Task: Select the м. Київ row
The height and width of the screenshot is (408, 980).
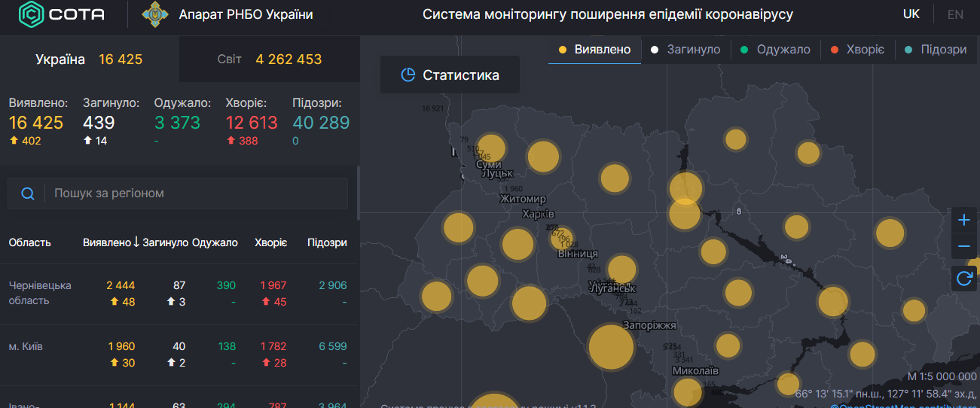Action: (x=178, y=355)
